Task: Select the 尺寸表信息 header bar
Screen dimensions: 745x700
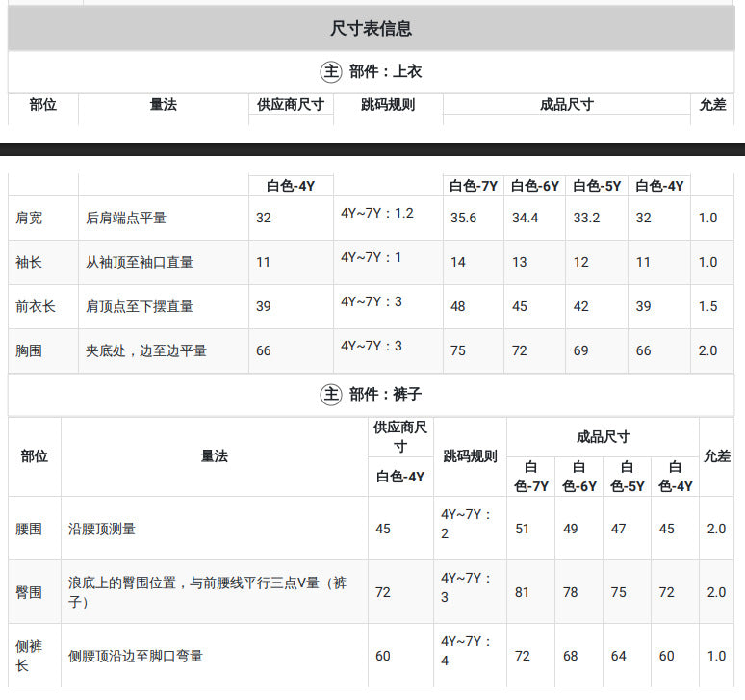Action: [x=372, y=28]
